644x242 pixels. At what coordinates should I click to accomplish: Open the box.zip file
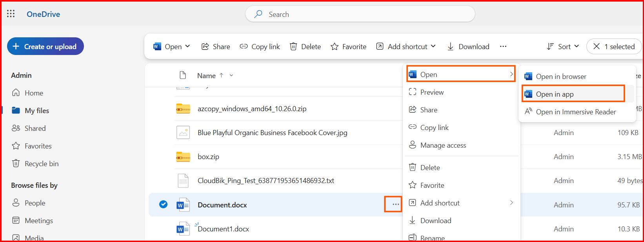click(208, 157)
